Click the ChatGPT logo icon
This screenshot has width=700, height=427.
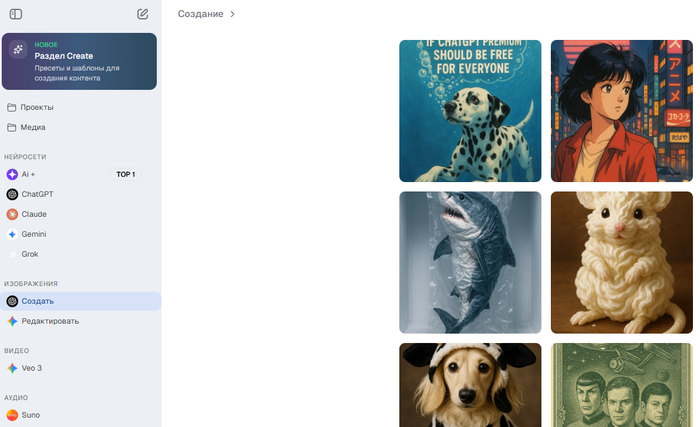pos(12,194)
